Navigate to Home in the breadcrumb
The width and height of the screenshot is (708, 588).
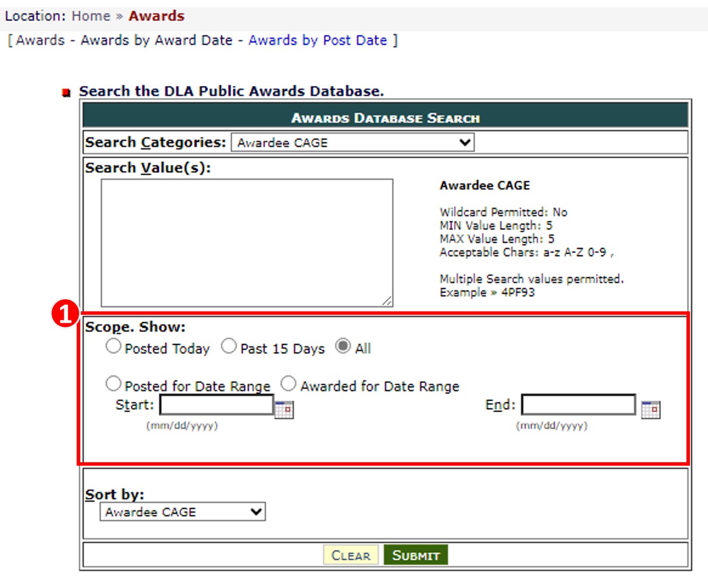click(x=91, y=16)
